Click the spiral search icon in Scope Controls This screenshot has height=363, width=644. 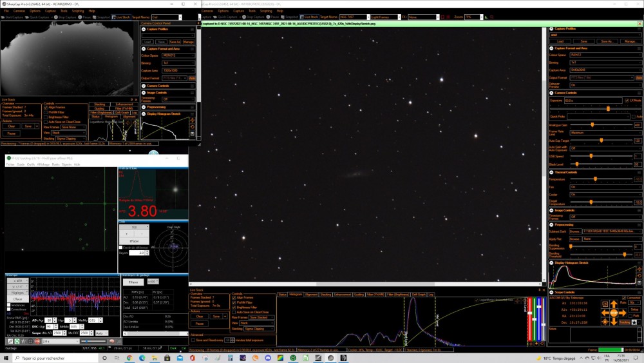click(x=605, y=304)
